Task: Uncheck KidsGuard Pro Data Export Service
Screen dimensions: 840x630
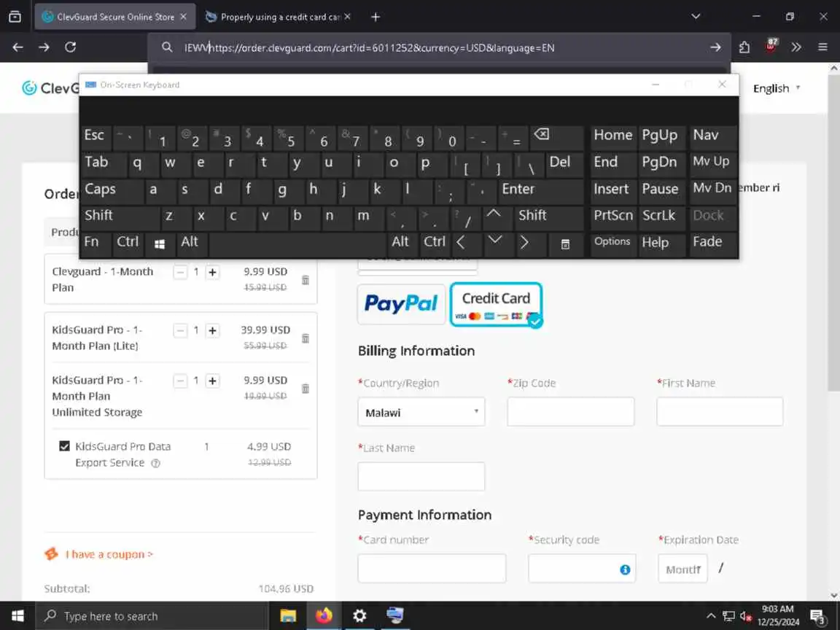Action: [64, 446]
